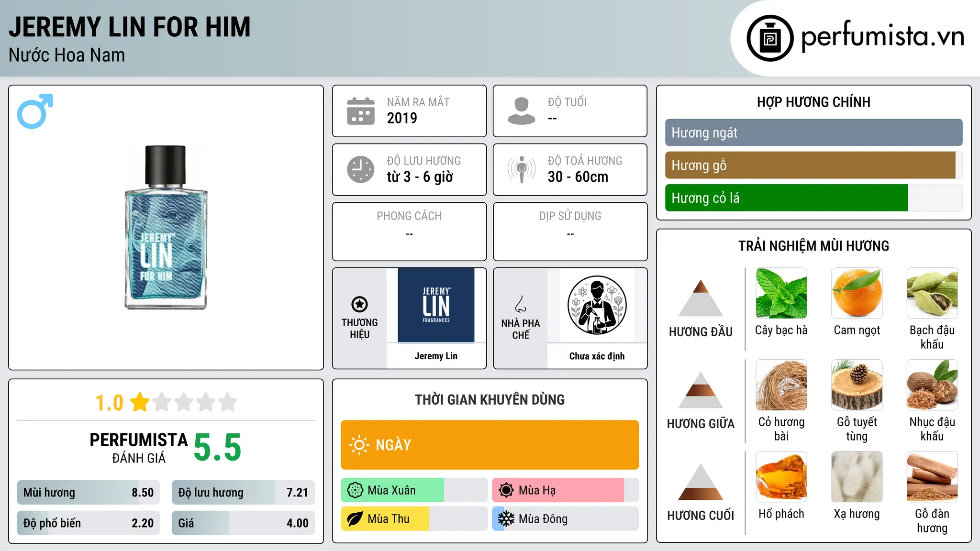Click the Hương cỏ lá accord bar

pyautogui.click(x=813, y=198)
